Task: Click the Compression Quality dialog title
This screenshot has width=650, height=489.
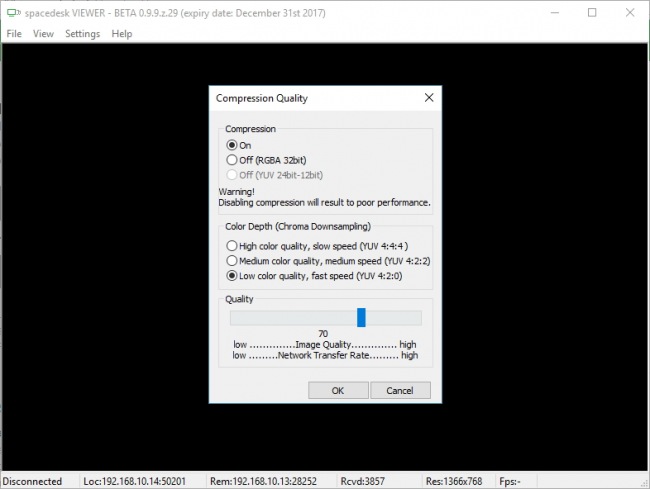Action: pyautogui.click(x=262, y=98)
